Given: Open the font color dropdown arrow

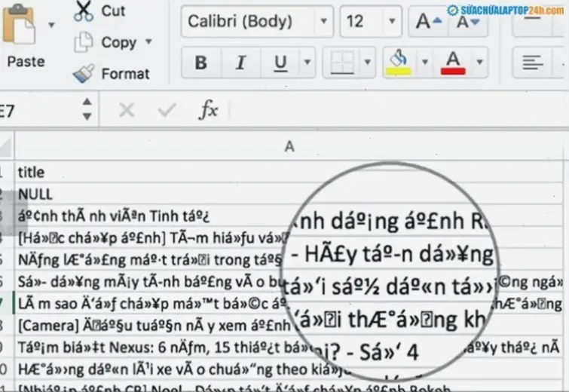Looking at the screenshot, I should pyautogui.click(x=479, y=63).
